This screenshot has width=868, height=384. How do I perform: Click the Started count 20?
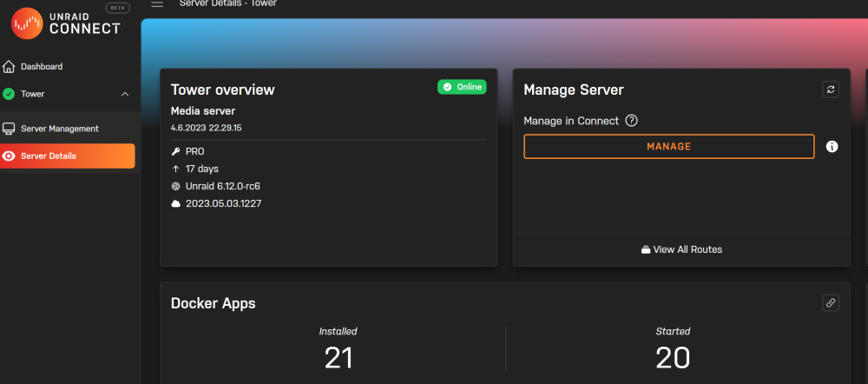(x=673, y=358)
